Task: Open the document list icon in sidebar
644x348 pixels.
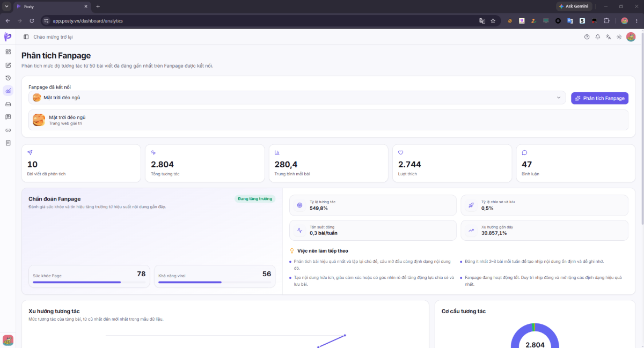Action: 8,143
